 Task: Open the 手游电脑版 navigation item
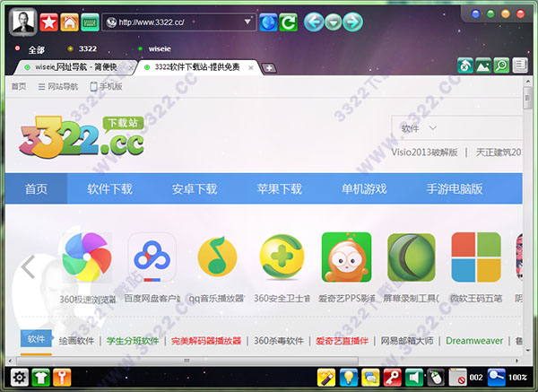[x=455, y=188]
